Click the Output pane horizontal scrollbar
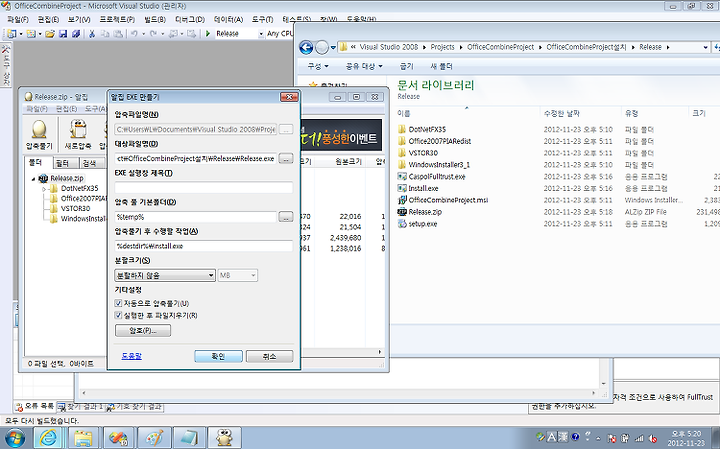This screenshot has height=449, width=720. 338,393
